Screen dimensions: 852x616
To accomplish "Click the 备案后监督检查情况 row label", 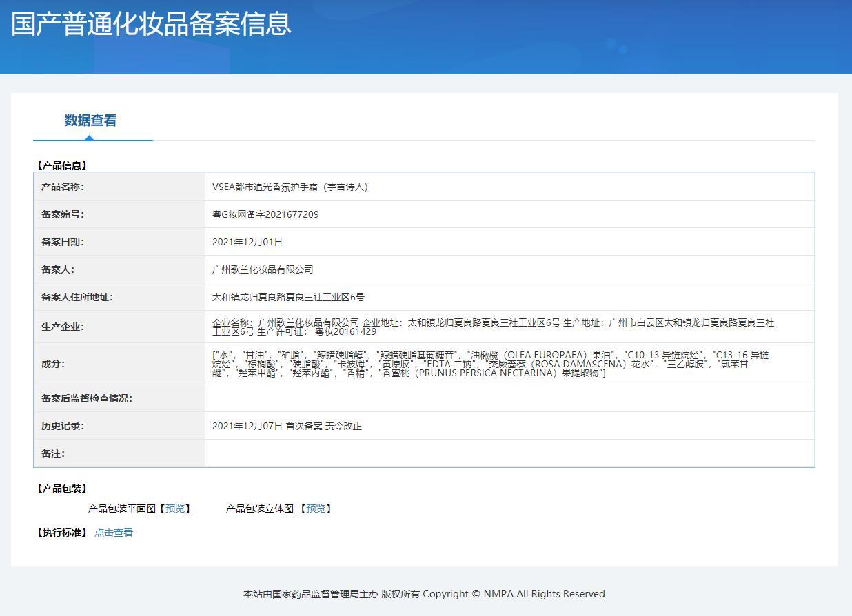I will pos(87,398).
